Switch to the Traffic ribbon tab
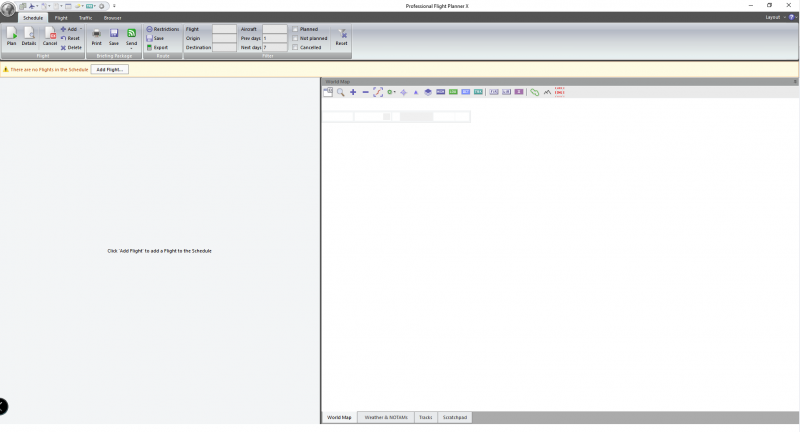The image size is (800, 432). (86, 18)
